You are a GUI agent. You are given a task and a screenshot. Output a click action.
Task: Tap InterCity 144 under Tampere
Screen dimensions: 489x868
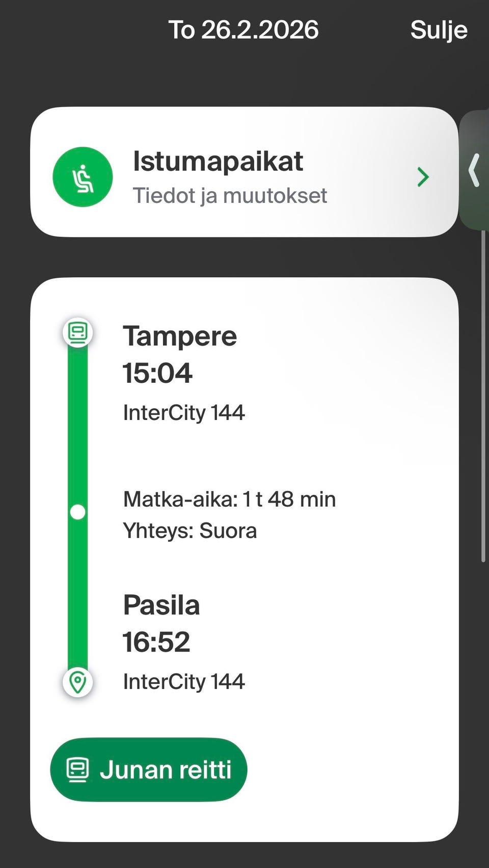pos(184,412)
